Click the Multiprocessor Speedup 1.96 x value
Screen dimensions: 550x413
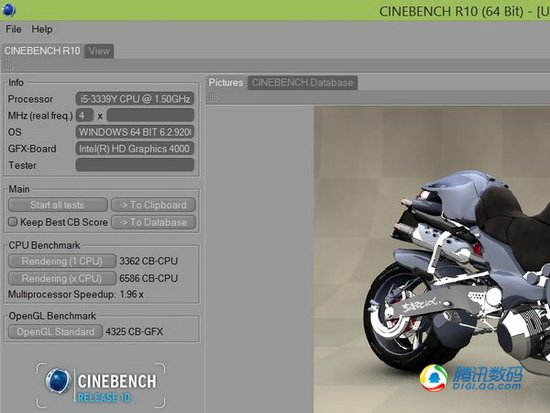(x=132, y=294)
